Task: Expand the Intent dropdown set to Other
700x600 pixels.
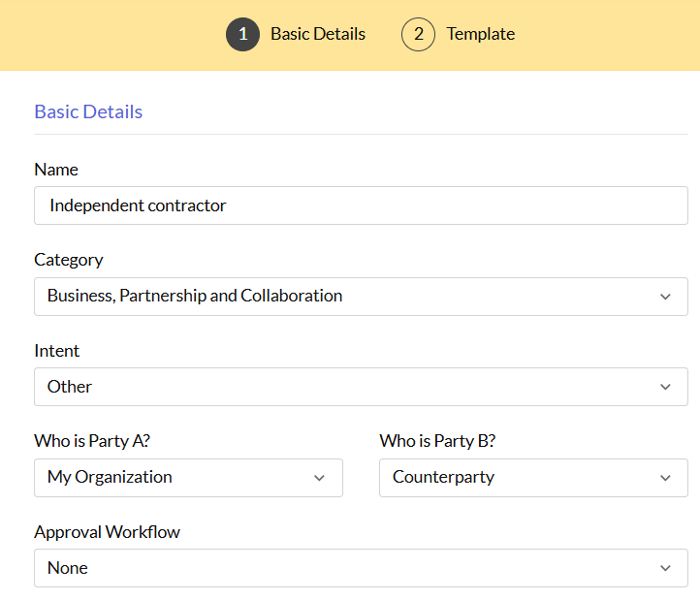Action: 339,387
